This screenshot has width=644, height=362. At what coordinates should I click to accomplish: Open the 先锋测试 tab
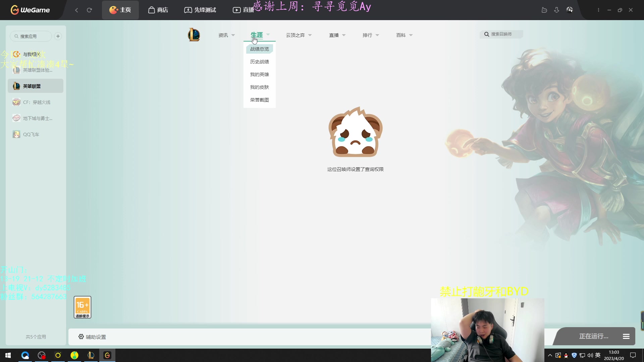(x=200, y=10)
